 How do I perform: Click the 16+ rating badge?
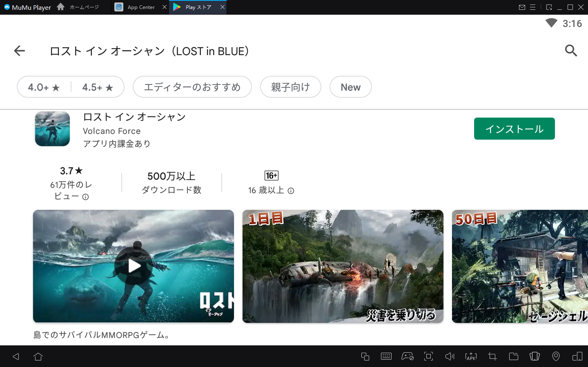pos(272,176)
